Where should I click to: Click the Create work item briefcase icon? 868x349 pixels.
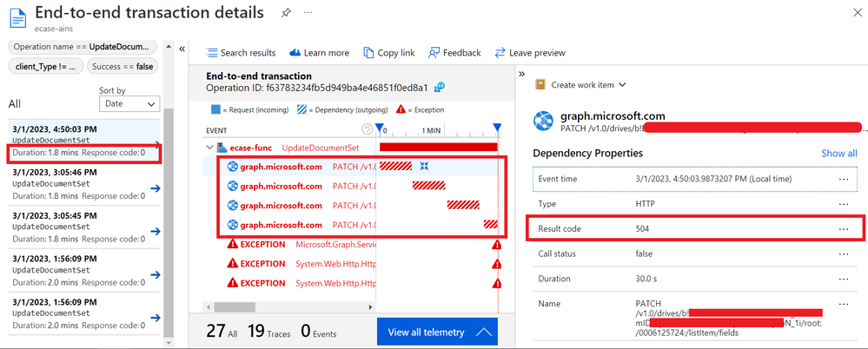click(540, 84)
